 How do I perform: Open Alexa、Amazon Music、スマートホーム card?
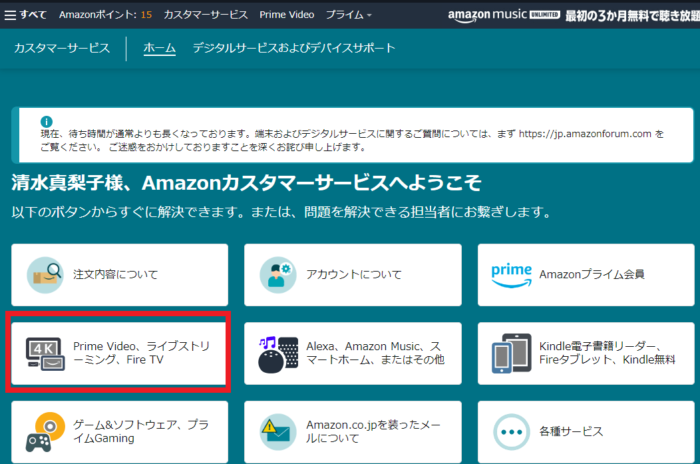[x=353, y=353]
